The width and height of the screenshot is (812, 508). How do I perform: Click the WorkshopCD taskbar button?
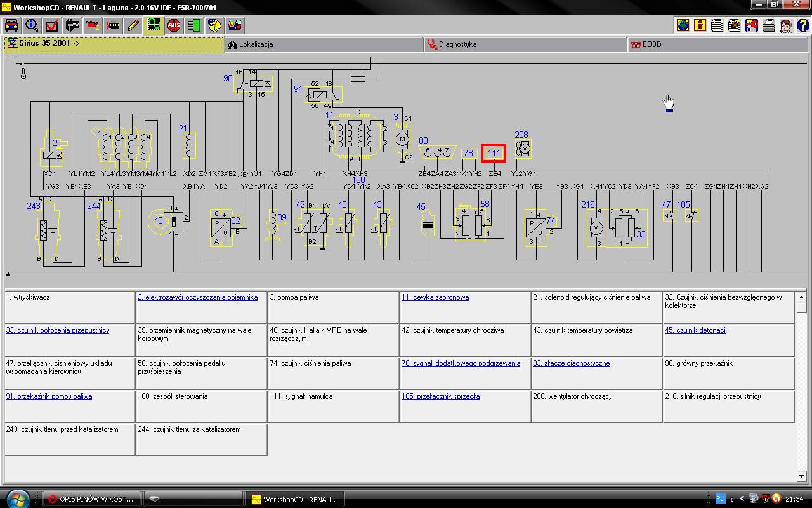295,499
